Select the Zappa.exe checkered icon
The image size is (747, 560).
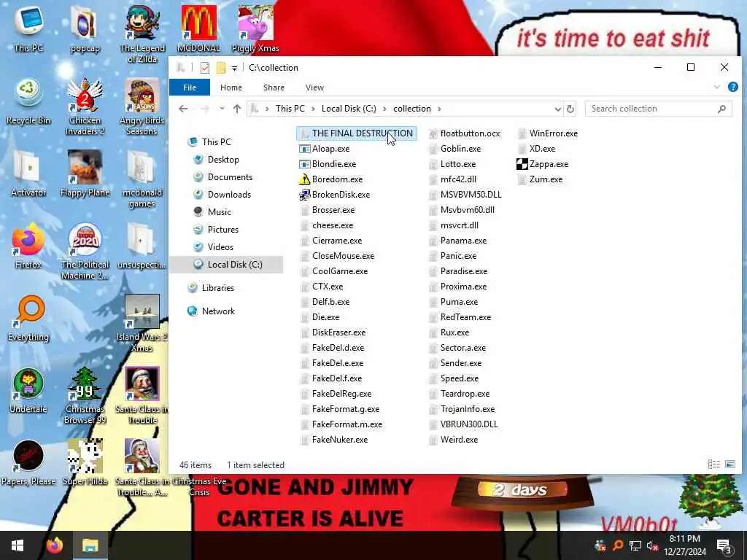(x=522, y=164)
